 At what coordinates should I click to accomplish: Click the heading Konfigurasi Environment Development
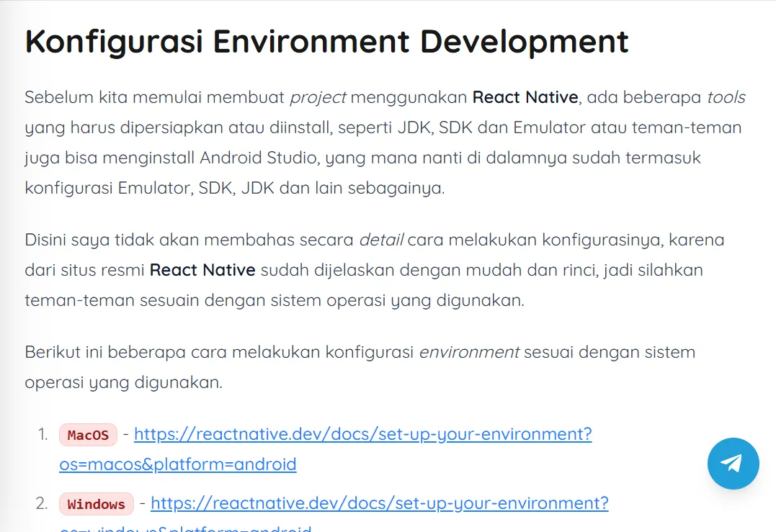[x=326, y=42]
